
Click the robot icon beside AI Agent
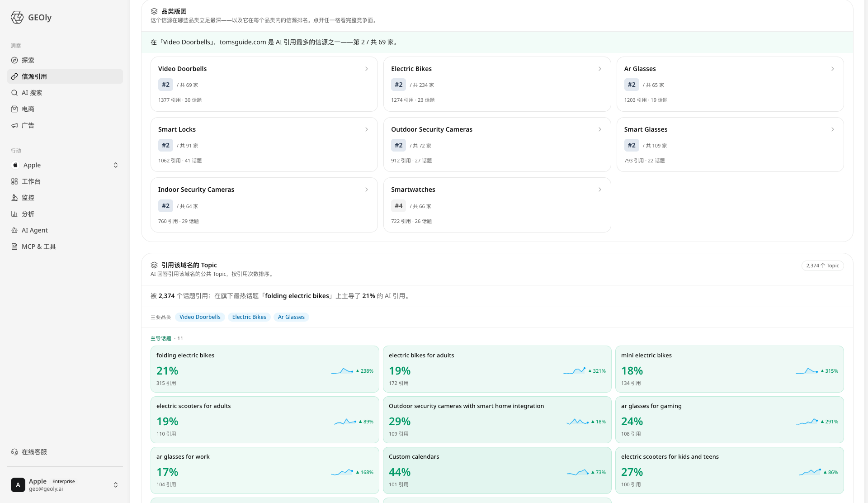tap(14, 230)
